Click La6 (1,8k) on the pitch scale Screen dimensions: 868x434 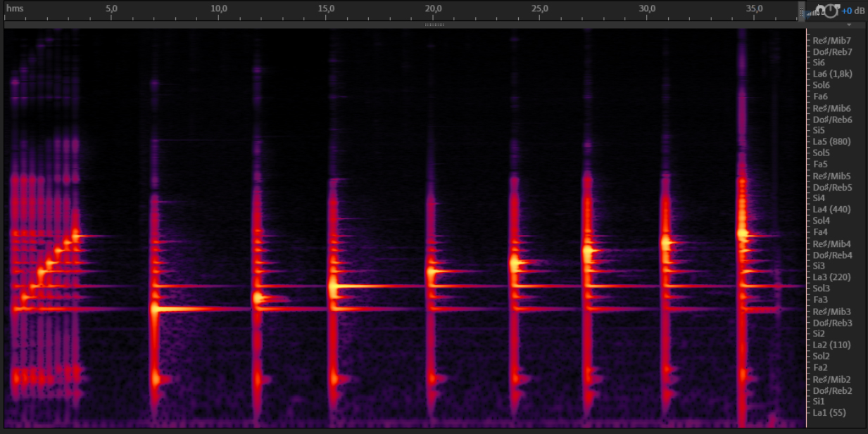832,74
